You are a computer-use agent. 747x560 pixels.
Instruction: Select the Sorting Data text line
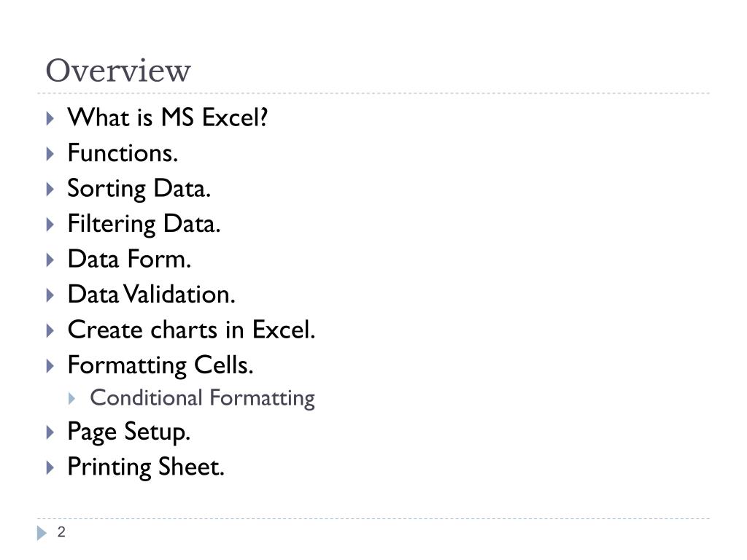tap(139, 189)
